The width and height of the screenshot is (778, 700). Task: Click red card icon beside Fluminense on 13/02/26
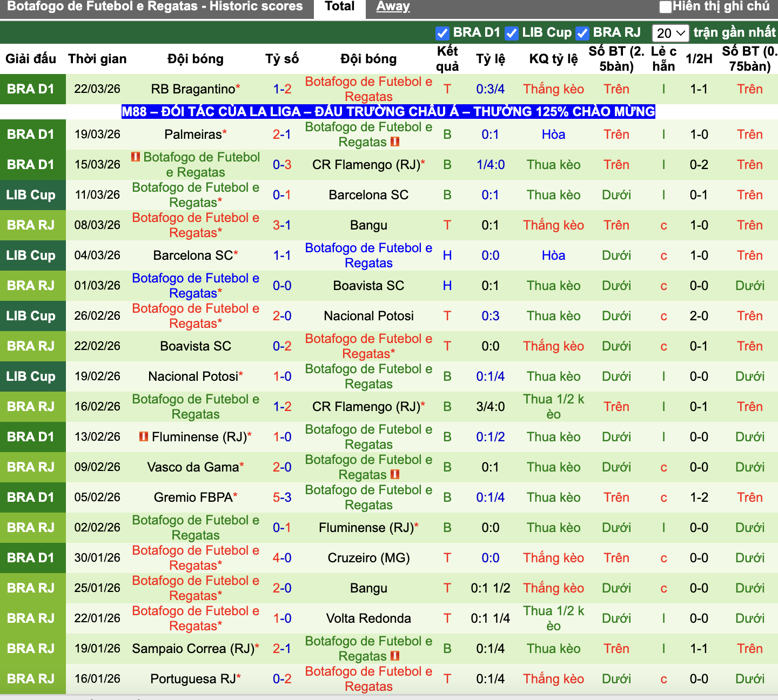pos(144,436)
